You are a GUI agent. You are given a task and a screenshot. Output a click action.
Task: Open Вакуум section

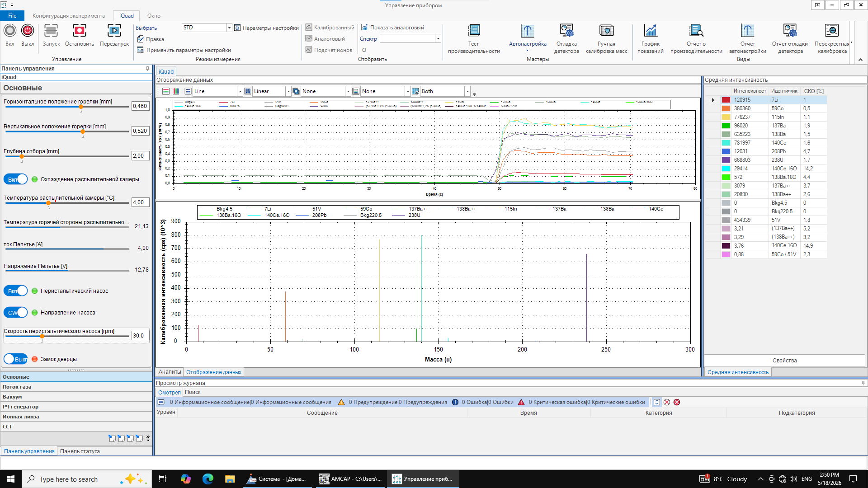[76, 397]
